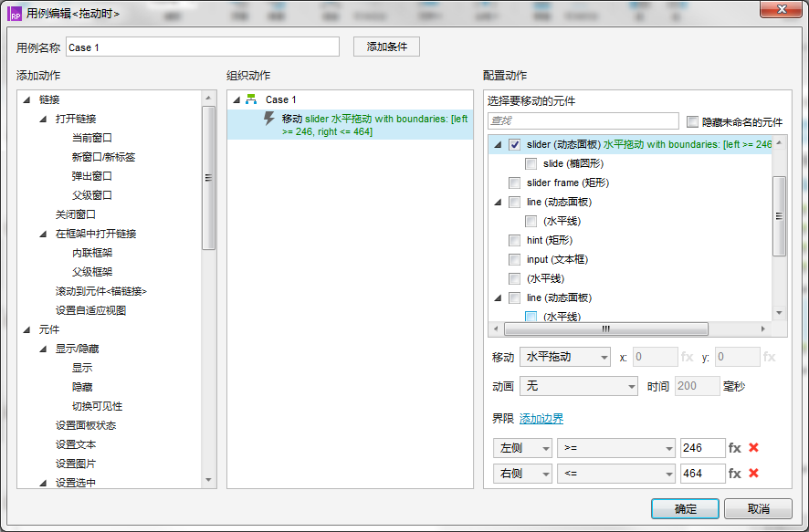Open the fx editor next to the x field
Screen dimensions: 809x532
pos(688,357)
